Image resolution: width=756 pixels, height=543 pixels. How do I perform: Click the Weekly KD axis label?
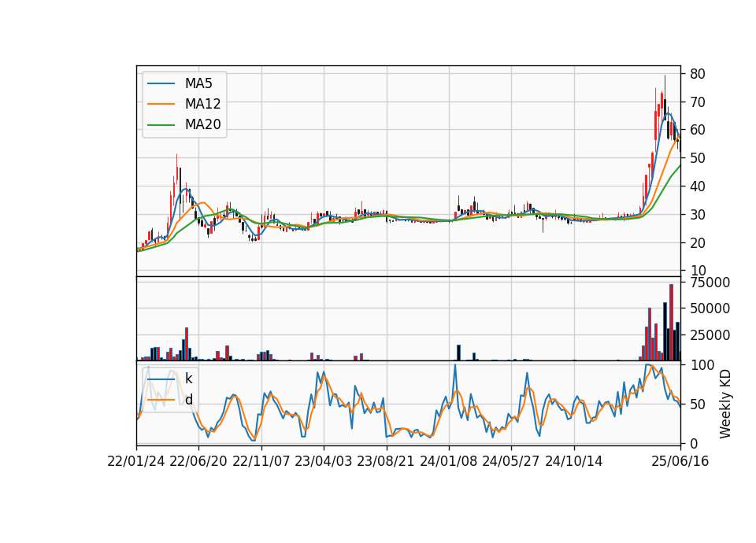coord(725,404)
